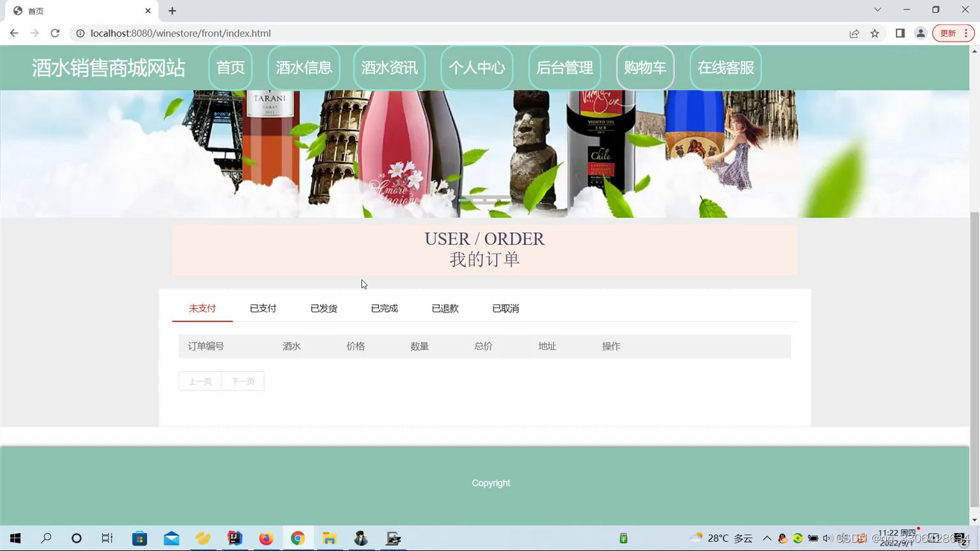980x551 pixels.
Task: Click the 更新 update button
Action: point(953,33)
